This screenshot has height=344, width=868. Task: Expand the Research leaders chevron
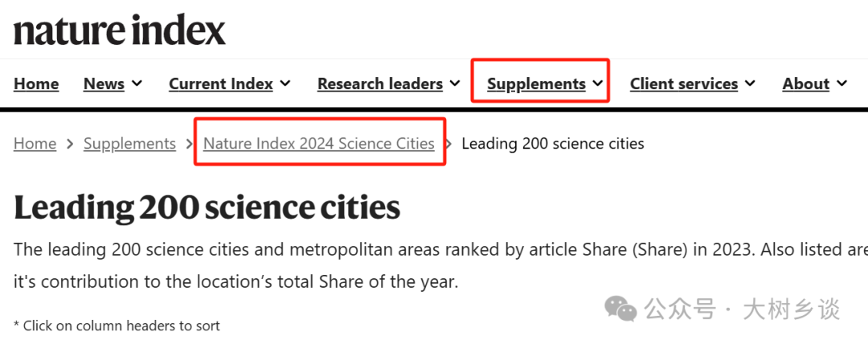pos(454,83)
